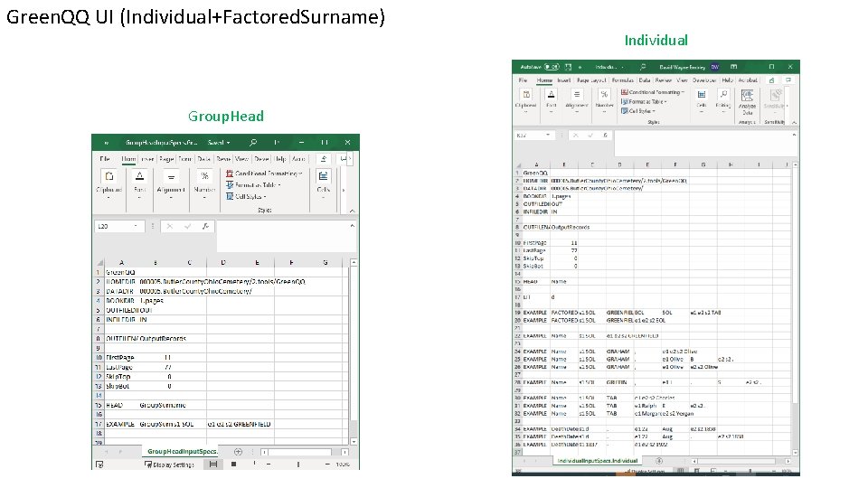
Task: Click Insert Function fx in GroupHead window
Action: [x=205, y=226]
